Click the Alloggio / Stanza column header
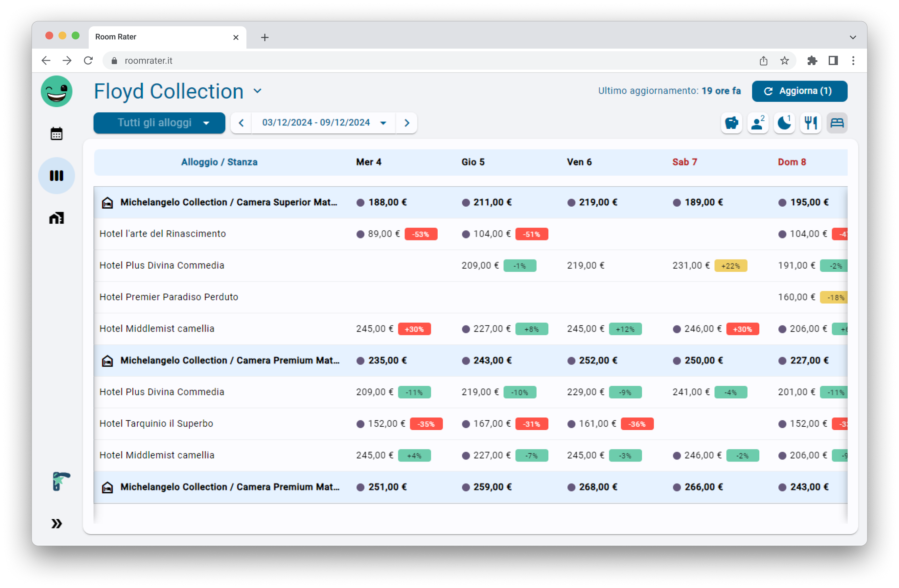Viewport: 899px width, 588px height. click(x=219, y=162)
